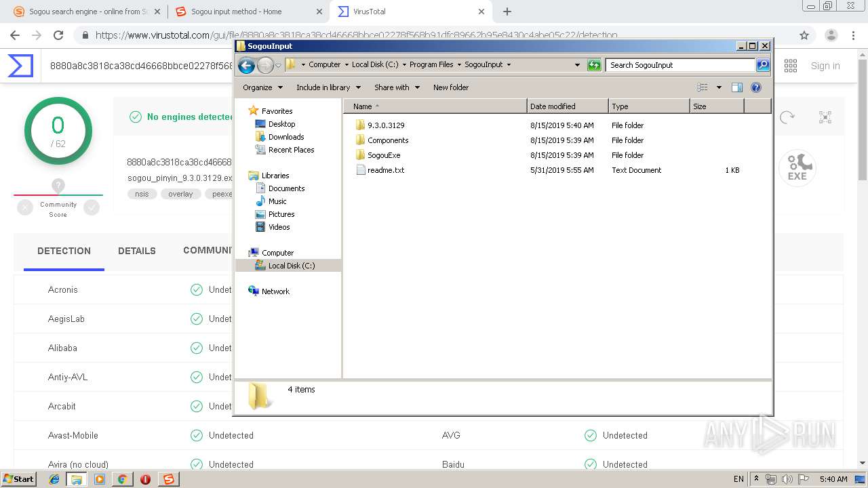Click the nsis tag

[142, 194]
